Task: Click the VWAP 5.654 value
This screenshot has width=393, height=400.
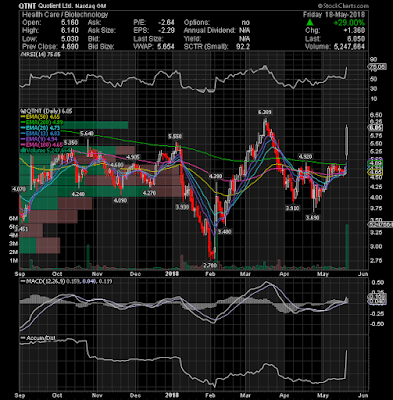Action: point(166,47)
